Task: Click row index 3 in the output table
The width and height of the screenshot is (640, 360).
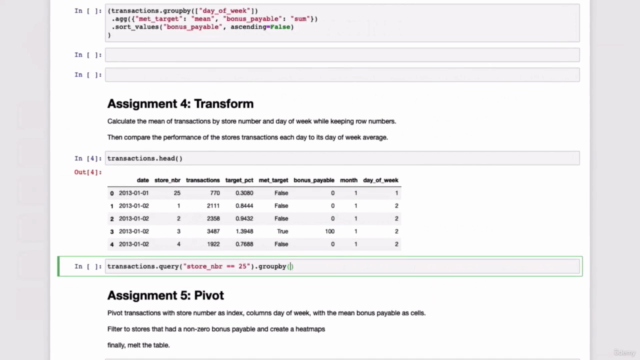Action: click(x=112, y=231)
